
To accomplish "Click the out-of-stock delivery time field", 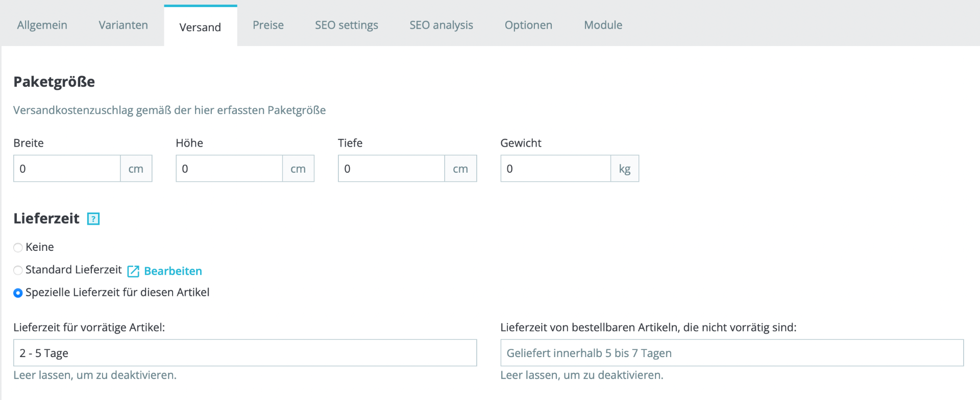I will point(731,353).
